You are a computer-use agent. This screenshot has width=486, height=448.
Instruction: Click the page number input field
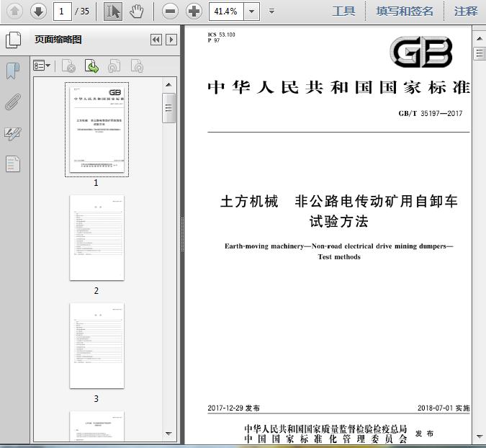click(x=63, y=12)
